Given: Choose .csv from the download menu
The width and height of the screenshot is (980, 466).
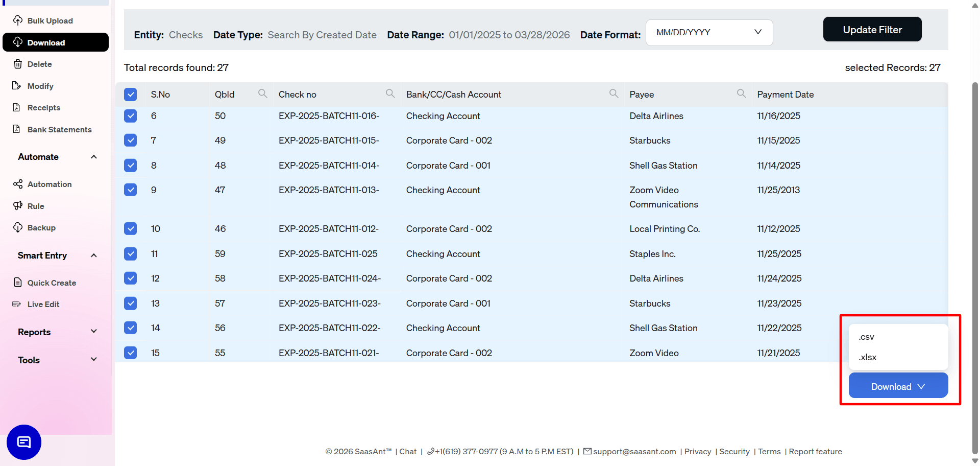Looking at the screenshot, I should click(866, 337).
